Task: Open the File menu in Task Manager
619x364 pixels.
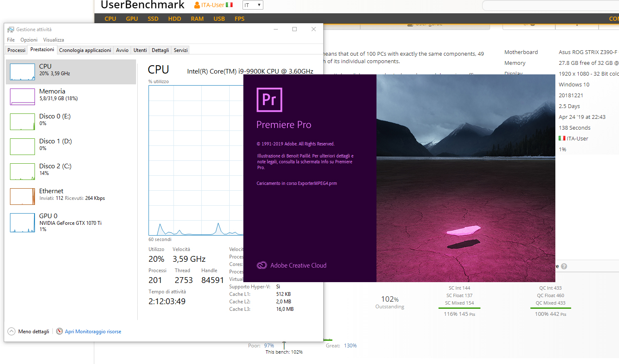Action: [x=11, y=40]
